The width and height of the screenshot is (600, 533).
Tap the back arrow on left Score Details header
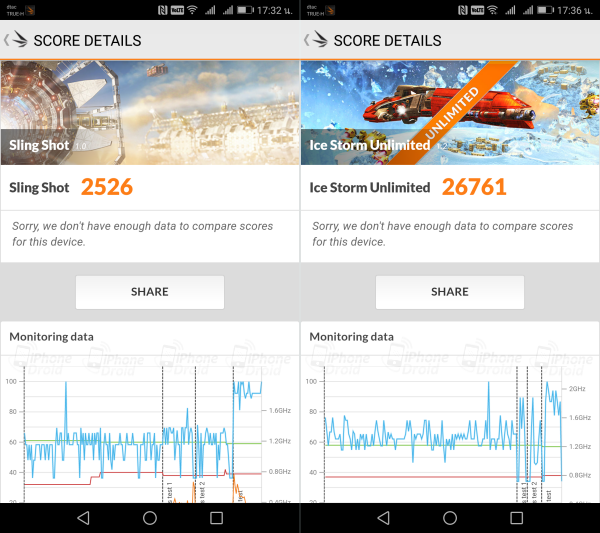pyautogui.click(x=6, y=40)
